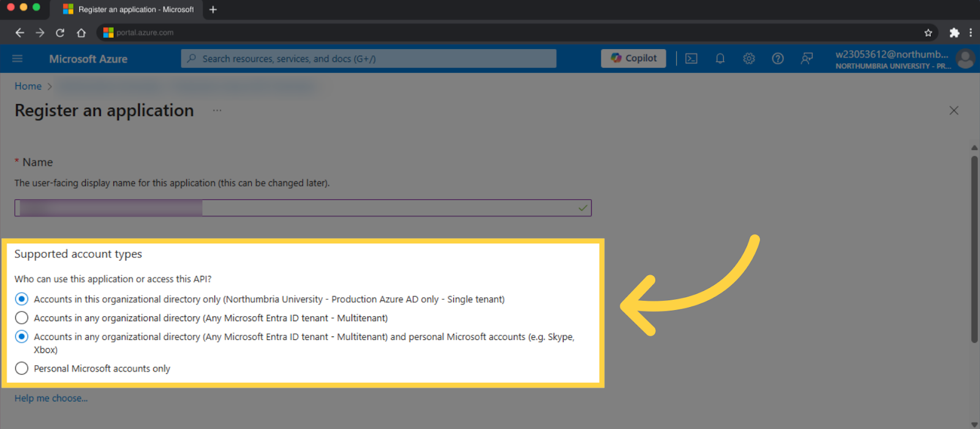Click the Microsoft Azure logo text
The height and width of the screenshot is (429, 980).
pyautogui.click(x=88, y=59)
